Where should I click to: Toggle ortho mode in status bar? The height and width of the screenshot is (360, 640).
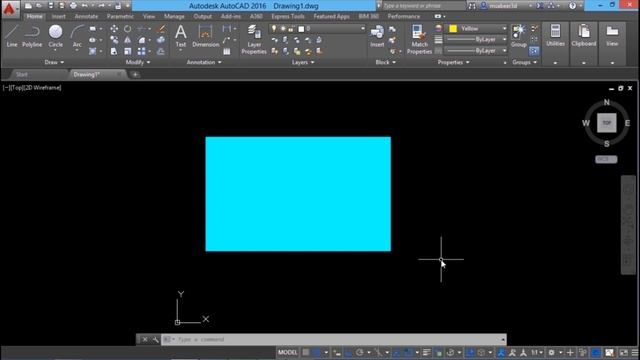[348, 352]
